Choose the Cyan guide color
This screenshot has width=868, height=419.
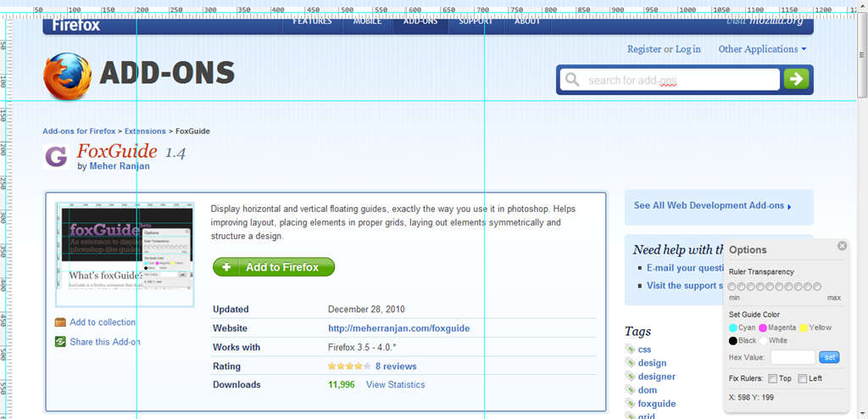tap(733, 328)
